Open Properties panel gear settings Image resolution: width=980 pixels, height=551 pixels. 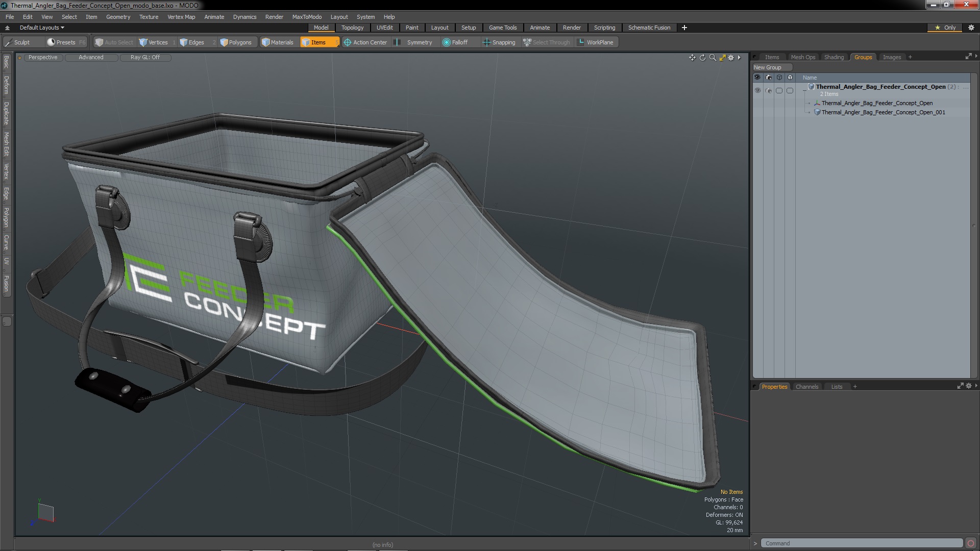tap(968, 386)
